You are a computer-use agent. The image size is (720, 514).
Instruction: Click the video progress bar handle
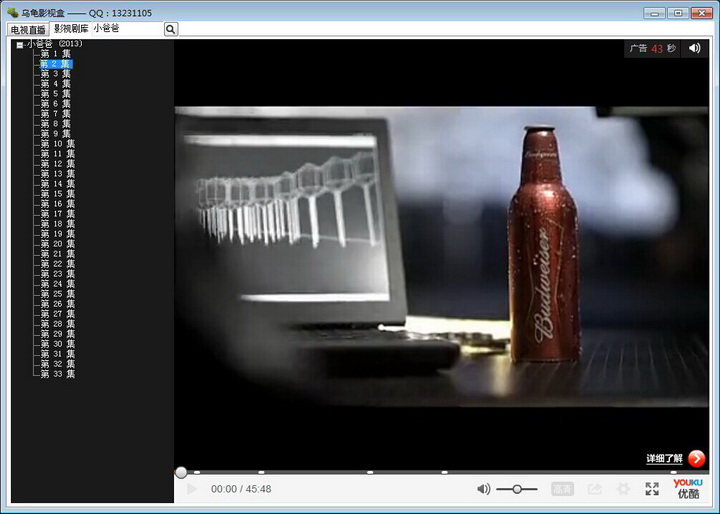[181, 472]
